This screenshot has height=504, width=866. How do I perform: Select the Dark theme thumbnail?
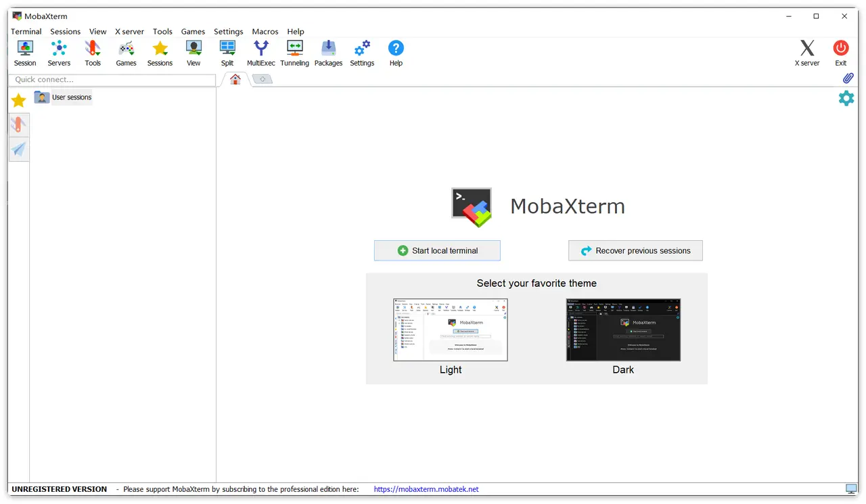623,330
